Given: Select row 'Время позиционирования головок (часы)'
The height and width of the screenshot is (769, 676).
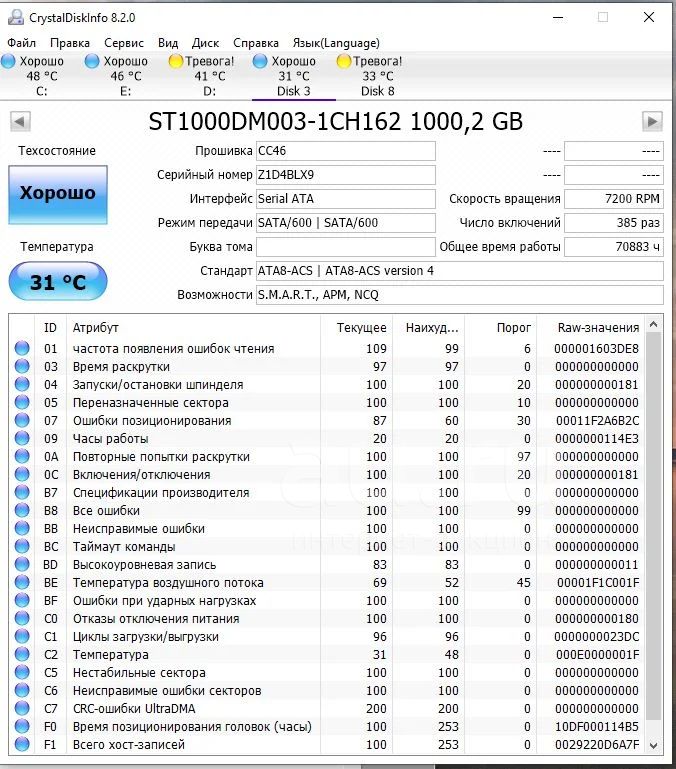Looking at the screenshot, I should coord(327,726).
